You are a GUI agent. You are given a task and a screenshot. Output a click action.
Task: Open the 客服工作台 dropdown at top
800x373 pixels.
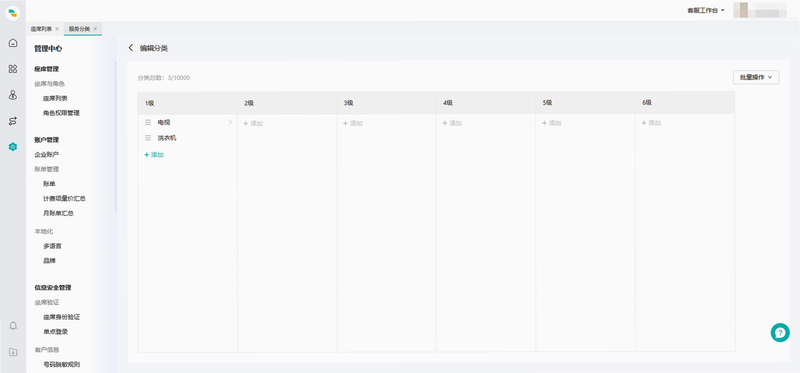click(706, 10)
